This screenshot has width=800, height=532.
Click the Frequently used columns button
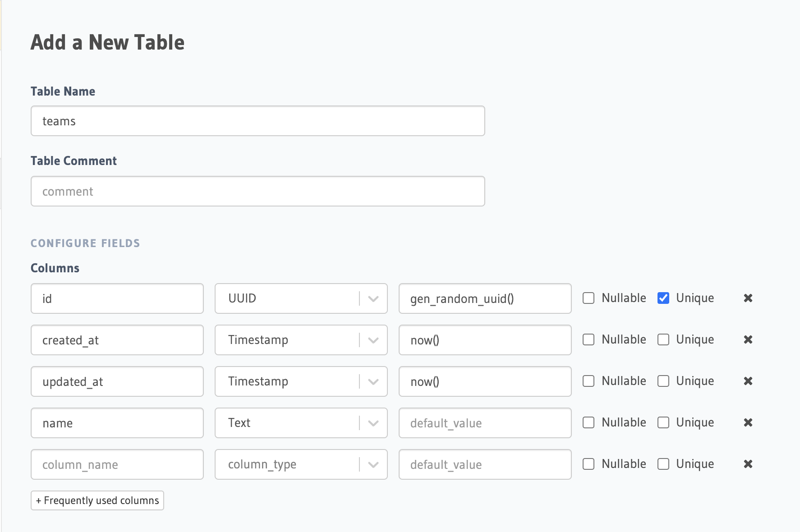(x=97, y=500)
